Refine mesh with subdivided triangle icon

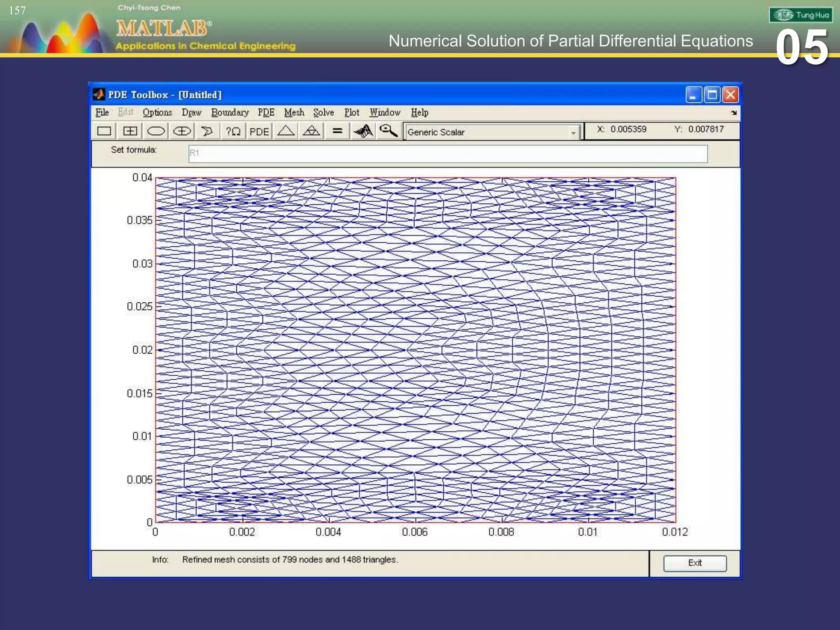[x=311, y=131]
